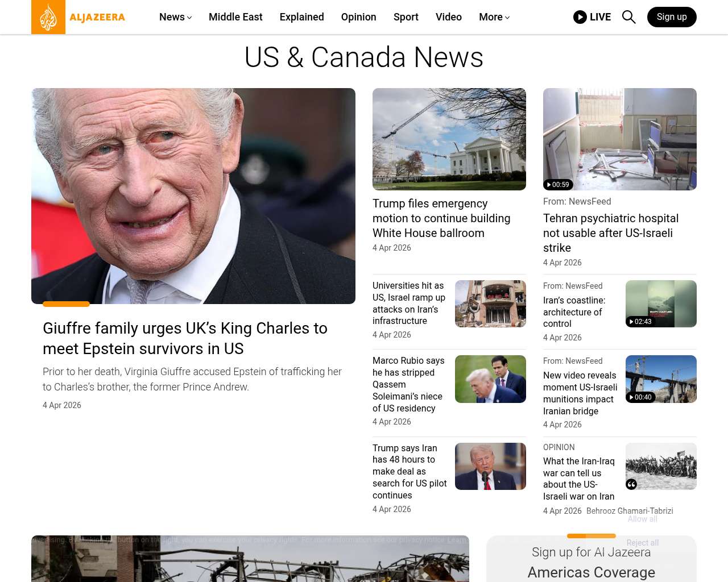Open the Giuffre family King Charles headline
This screenshot has height=582, width=728.
click(185, 338)
